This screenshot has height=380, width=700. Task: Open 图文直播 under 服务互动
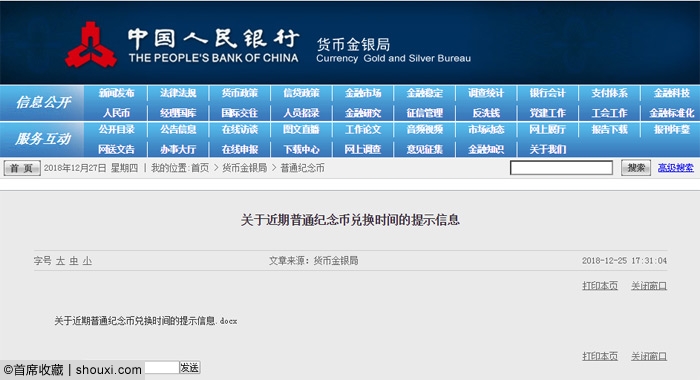(301, 129)
